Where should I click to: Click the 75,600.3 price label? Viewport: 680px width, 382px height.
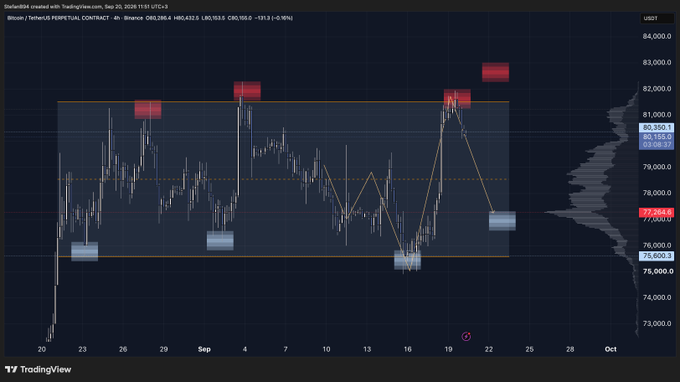[x=657, y=256]
